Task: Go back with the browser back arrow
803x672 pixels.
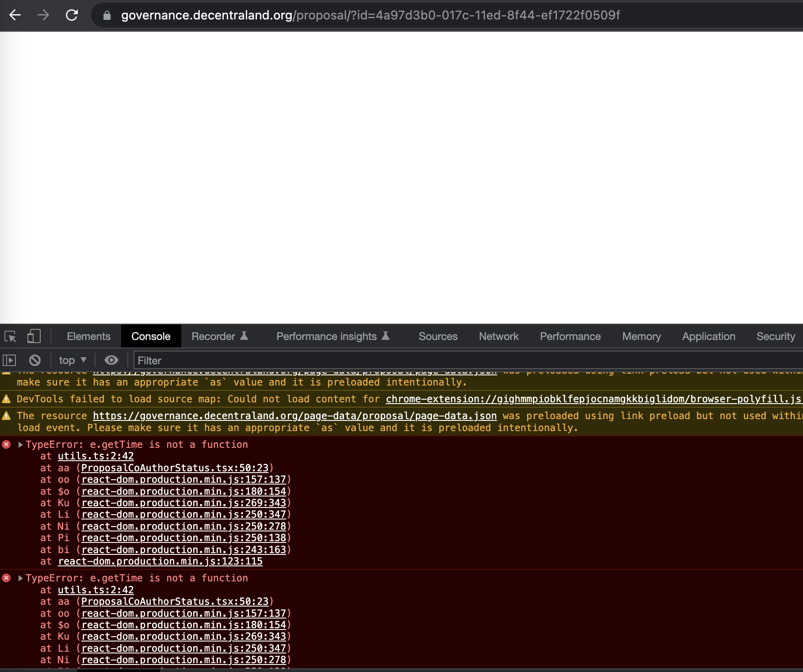Action: pyautogui.click(x=15, y=15)
